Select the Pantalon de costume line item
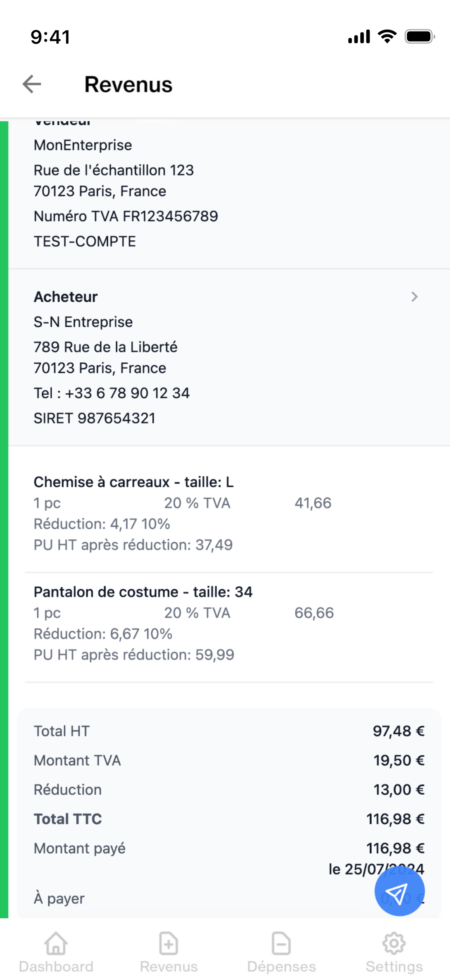450x980 pixels. point(143,592)
